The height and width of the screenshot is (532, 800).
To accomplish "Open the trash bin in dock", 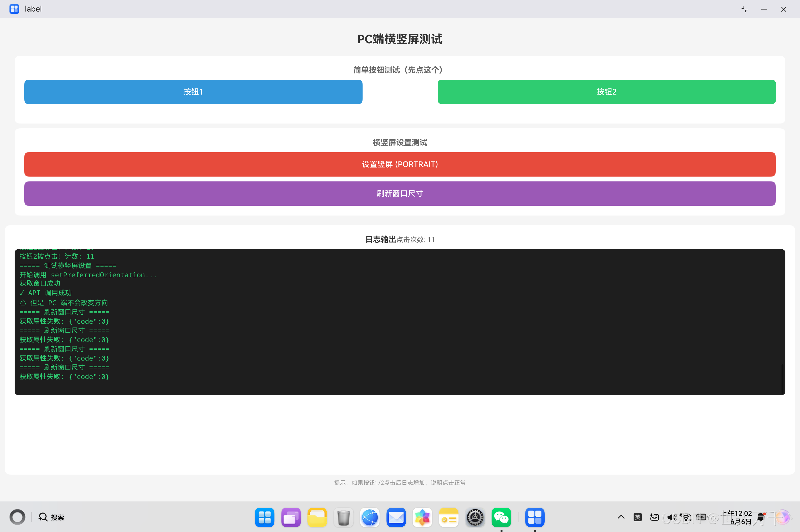I will point(344,517).
